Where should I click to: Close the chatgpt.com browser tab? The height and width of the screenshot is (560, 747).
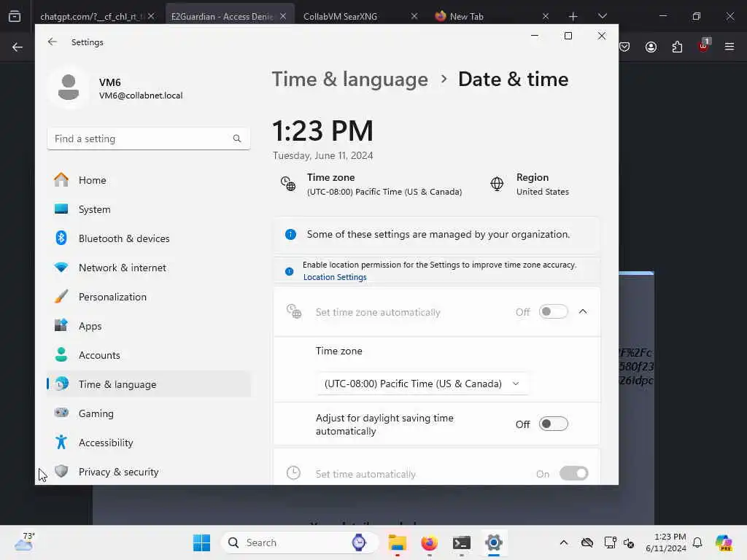tap(151, 16)
